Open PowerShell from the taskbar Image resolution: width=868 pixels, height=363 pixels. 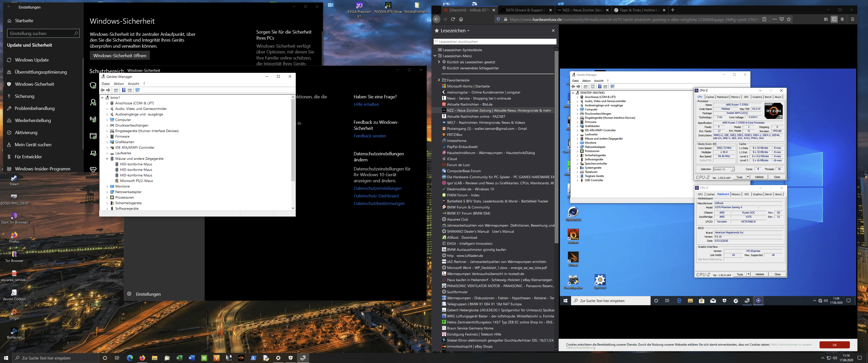coord(253,358)
